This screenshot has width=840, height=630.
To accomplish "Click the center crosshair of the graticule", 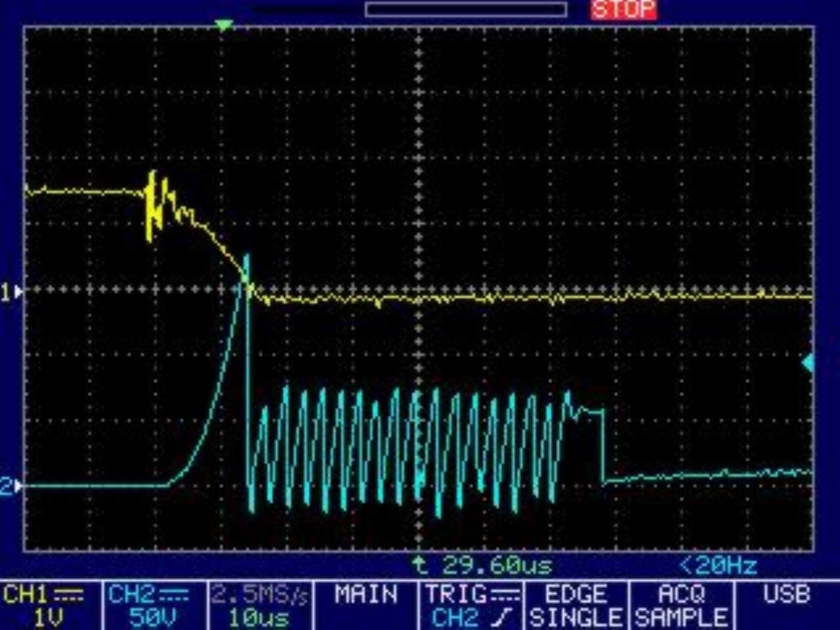I will (x=419, y=289).
